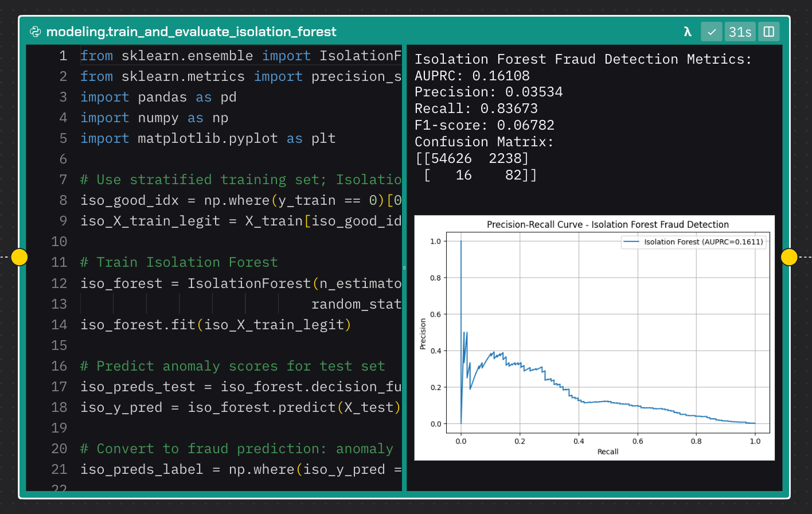Click the Python logo in the node header
The width and height of the screenshot is (812, 514).
(36, 32)
